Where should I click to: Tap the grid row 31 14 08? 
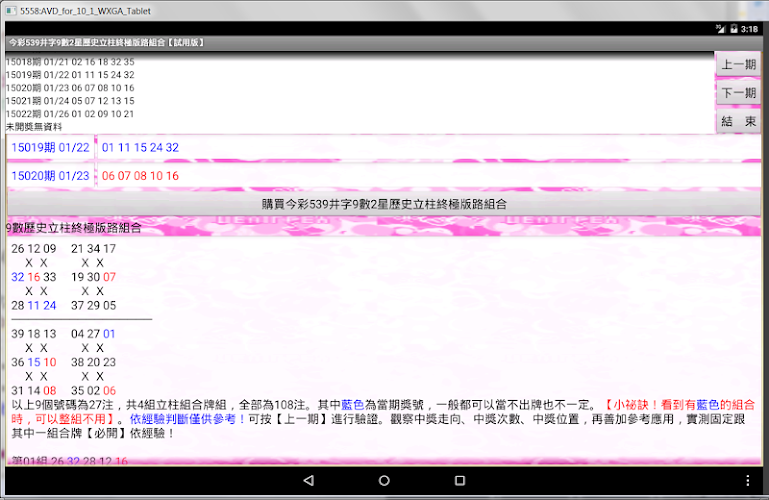[x=34, y=391]
